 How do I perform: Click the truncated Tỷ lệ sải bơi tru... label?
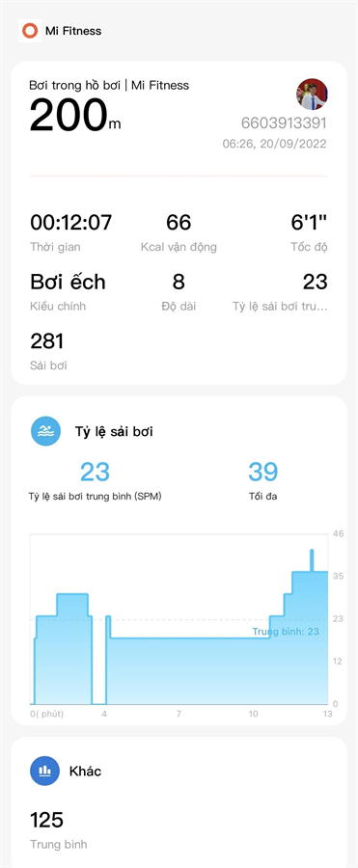coord(280,306)
